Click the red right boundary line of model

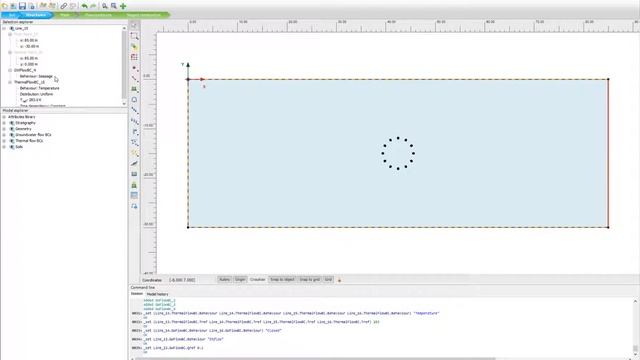point(608,153)
